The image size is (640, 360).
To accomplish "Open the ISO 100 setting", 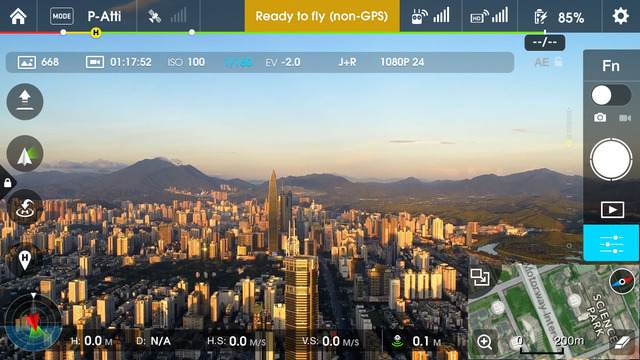I will click(187, 62).
